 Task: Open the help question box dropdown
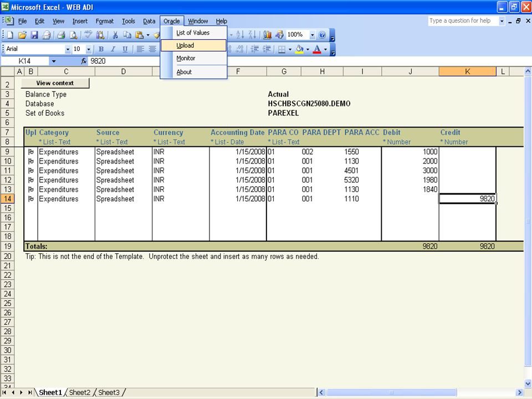[x=502, y=21]
